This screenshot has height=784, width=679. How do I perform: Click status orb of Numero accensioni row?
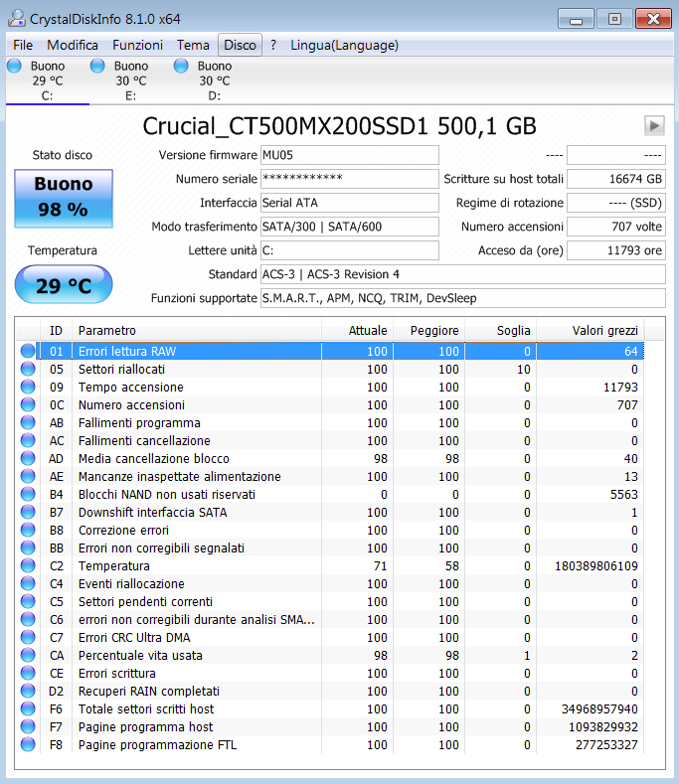(28, 405)
